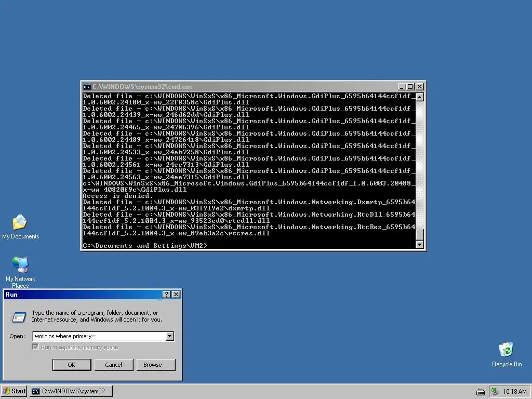
Task: Toggle Run in separate memory space checkbox
Action: tap(36, 347)
